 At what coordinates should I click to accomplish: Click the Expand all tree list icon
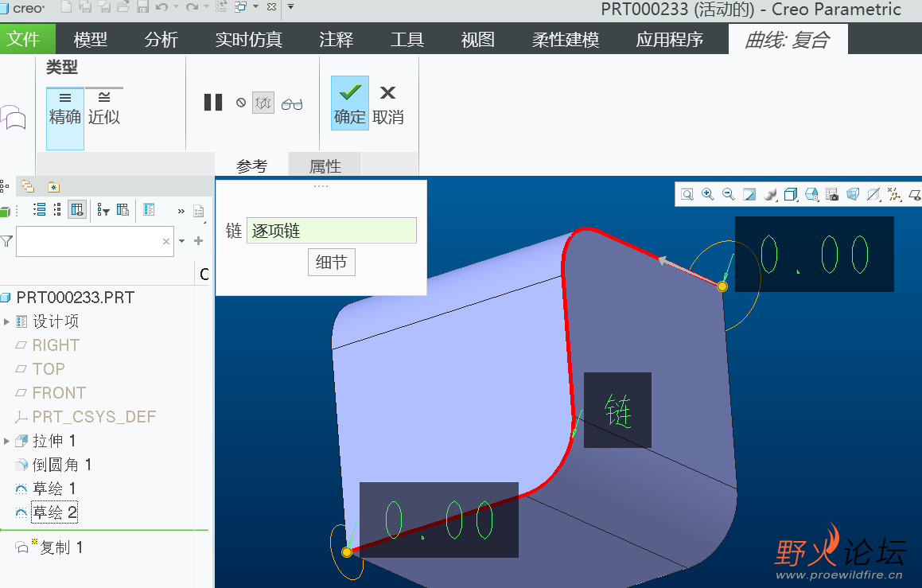click(x=40, y=209)
